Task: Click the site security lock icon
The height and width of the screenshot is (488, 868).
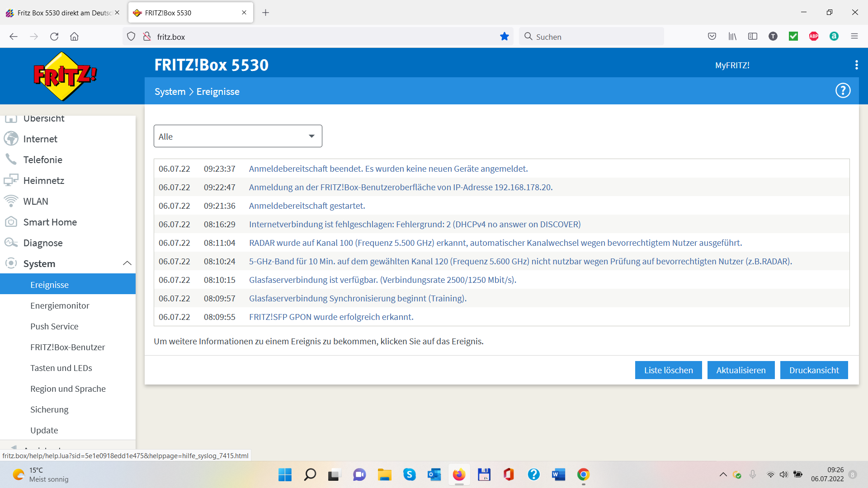Action: (x=147, y=37)
